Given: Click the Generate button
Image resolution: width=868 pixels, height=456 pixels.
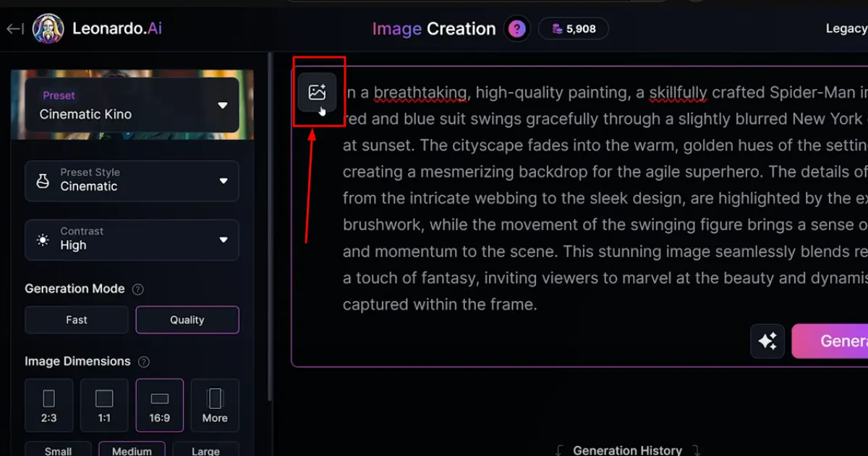Looking at the screenshot, I should coord(830,341).
